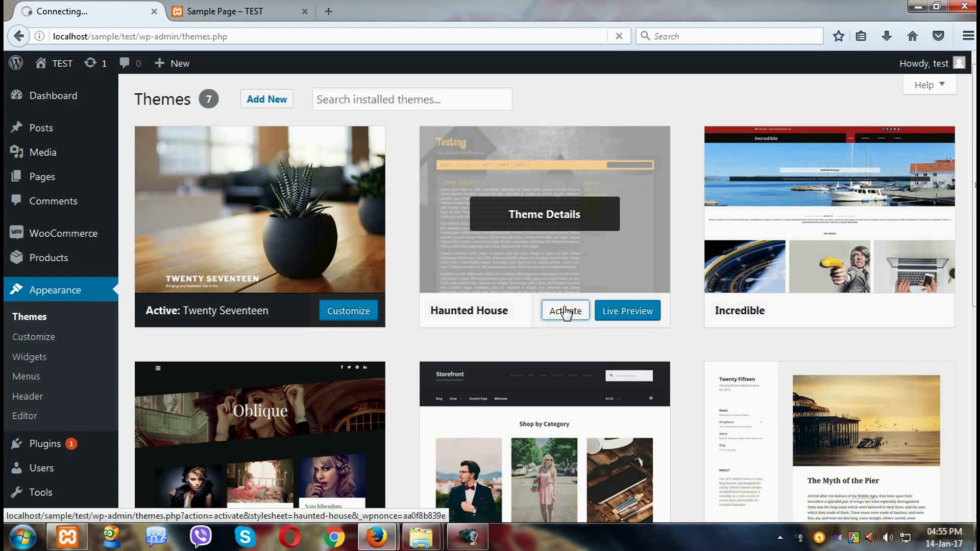Close the Connecting... tab

[x=154, y=11]
